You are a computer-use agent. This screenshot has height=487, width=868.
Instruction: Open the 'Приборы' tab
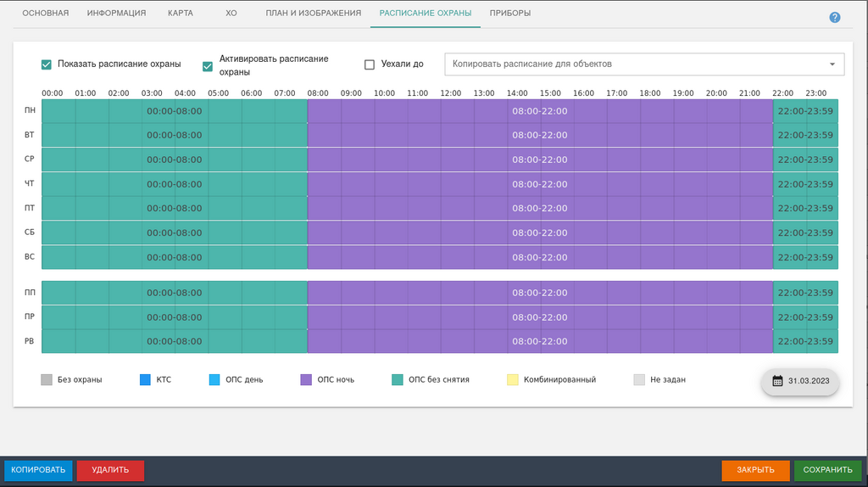point(510,14)
